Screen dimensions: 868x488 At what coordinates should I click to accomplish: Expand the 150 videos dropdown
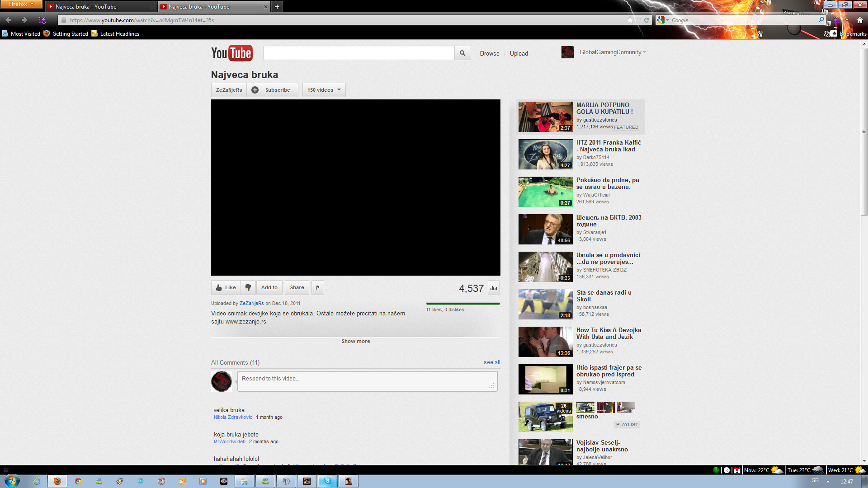click(324, 90)
